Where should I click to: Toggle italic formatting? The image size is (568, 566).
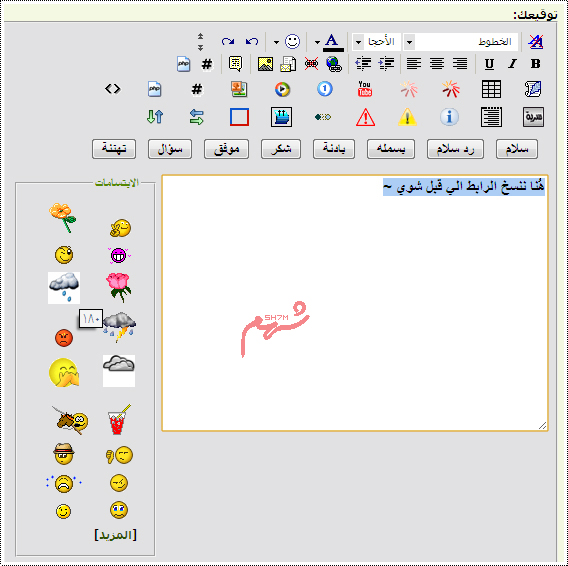pyautogui.click(x=512, y=64)
